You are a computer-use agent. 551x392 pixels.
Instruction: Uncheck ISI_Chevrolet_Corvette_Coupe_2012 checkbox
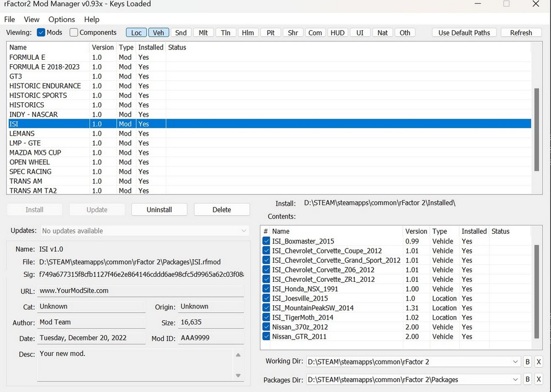pos(266,250)
